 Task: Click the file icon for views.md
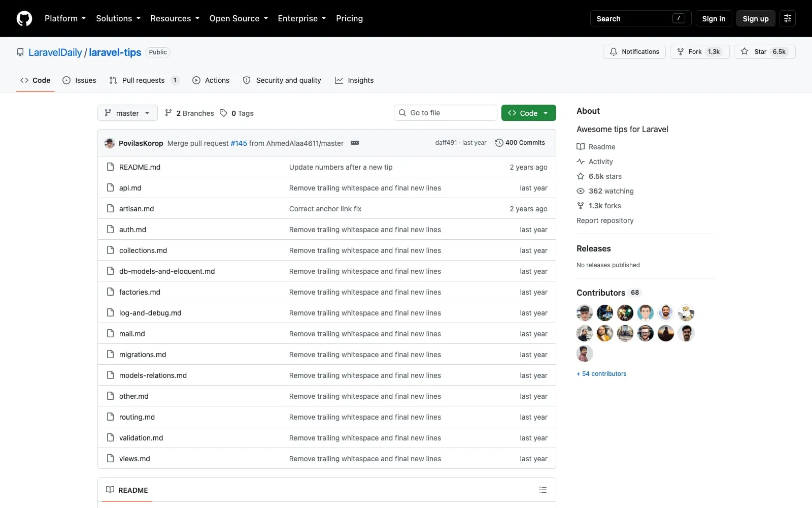[110, 458]
